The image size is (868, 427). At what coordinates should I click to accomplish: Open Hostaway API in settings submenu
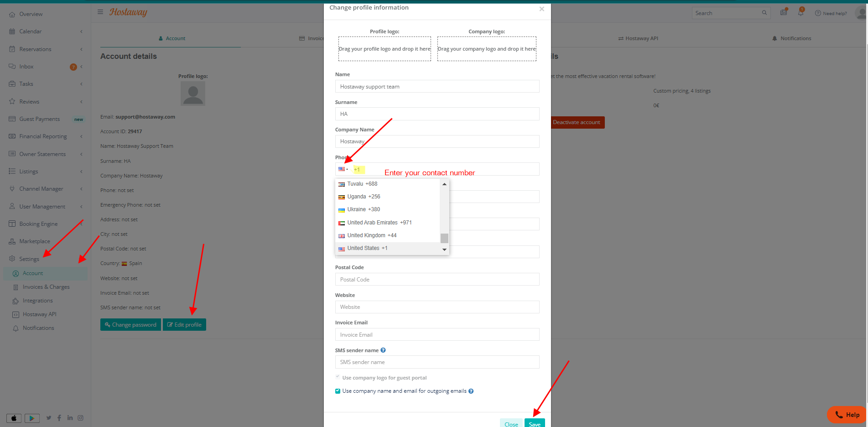(x=40, y=314)
